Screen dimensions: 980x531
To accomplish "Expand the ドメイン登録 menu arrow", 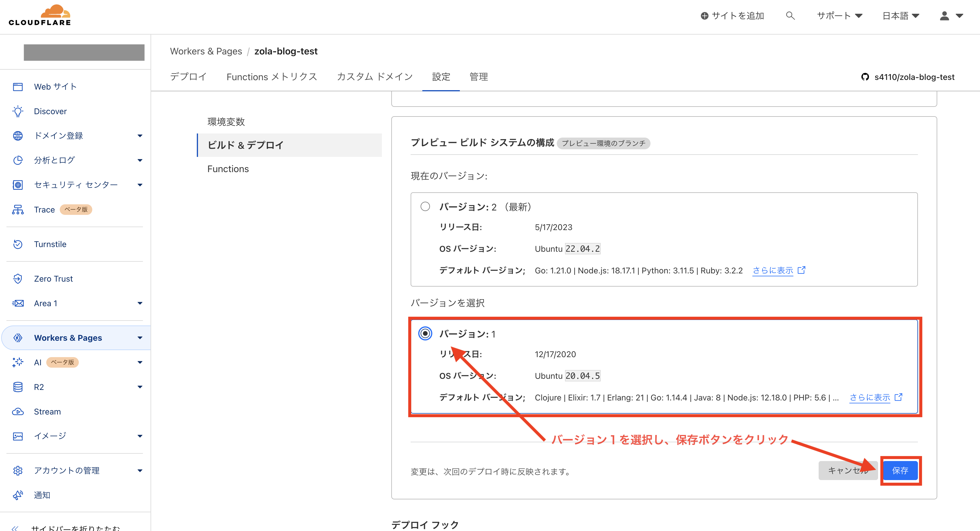I will 140,136.
